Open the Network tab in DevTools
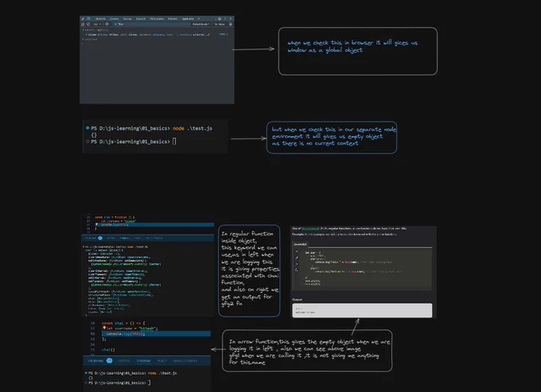541x392 pixels. [x=141, y=18]
